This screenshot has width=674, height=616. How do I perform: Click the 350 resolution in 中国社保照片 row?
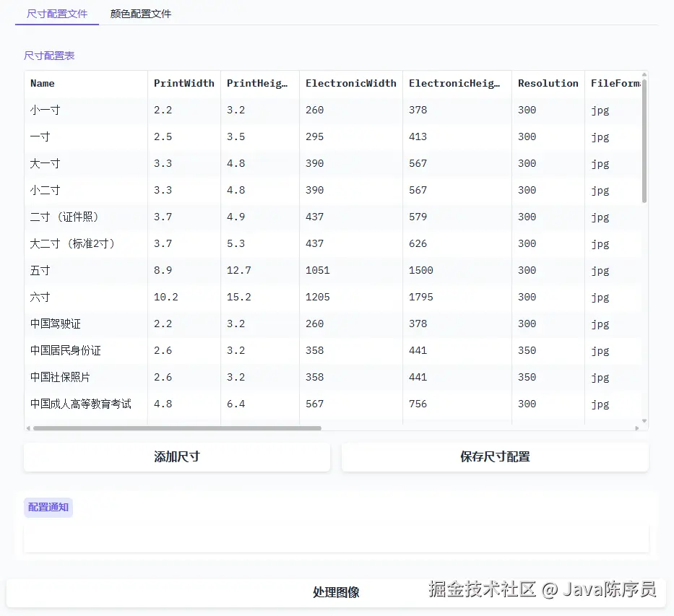coord(548,377)
